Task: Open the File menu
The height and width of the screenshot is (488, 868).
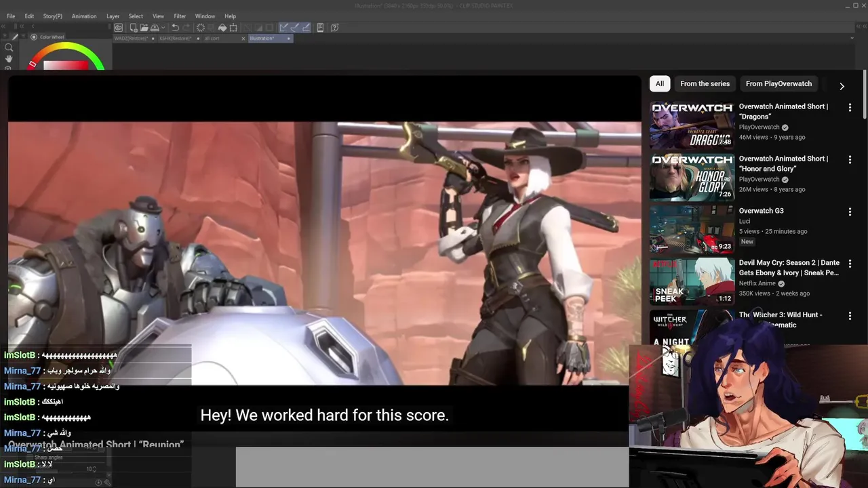Action: 11,16
